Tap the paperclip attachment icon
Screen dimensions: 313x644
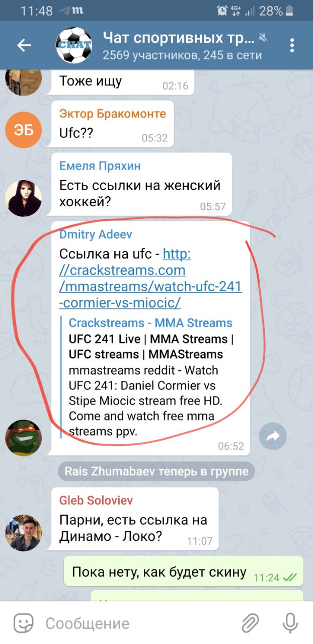(250, 623)
